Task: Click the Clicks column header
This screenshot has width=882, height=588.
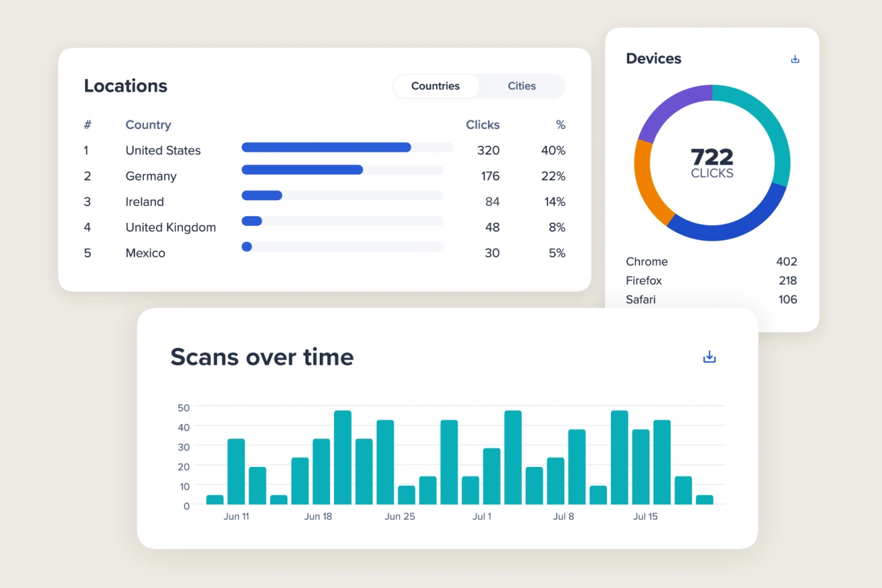Action: (483, 125)
